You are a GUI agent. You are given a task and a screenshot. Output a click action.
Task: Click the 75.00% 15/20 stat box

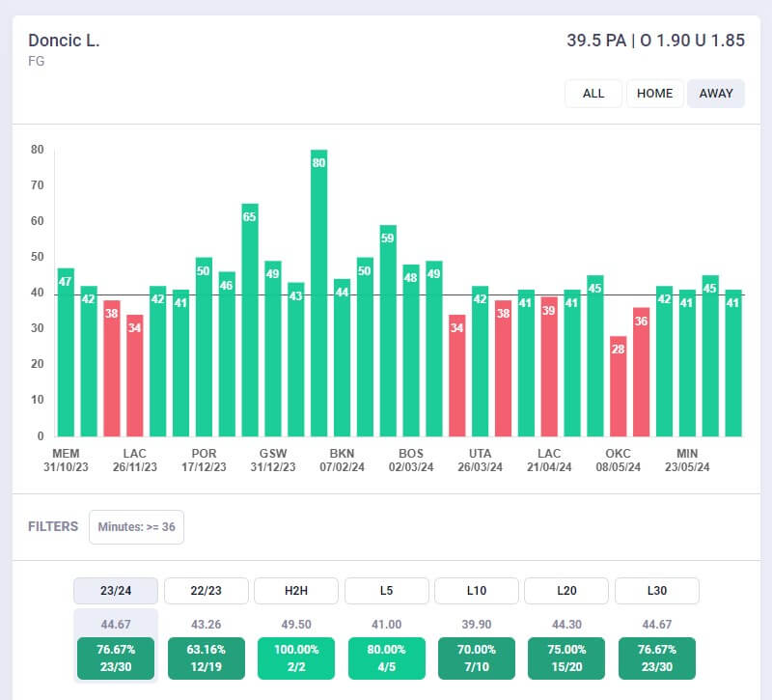[x=566, y=658]
